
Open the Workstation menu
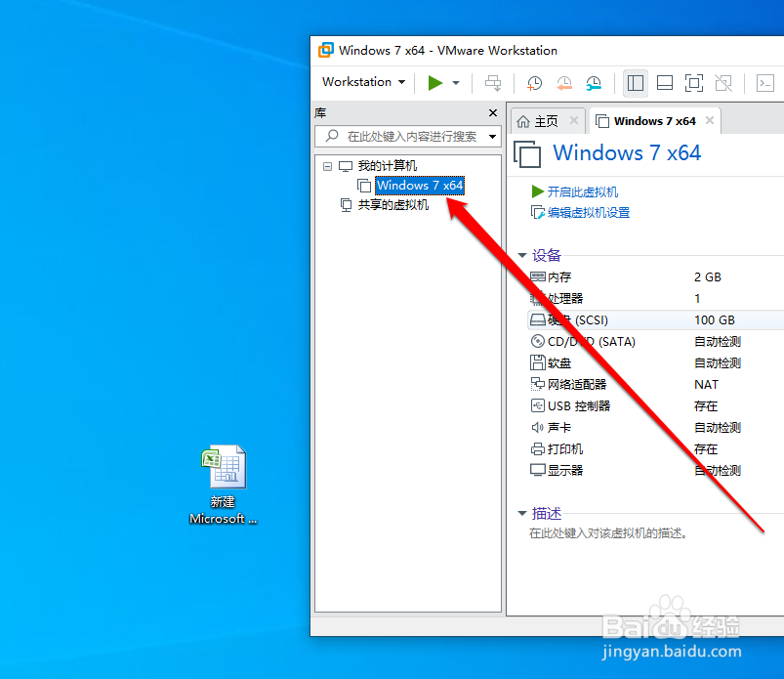coord(363,82)
